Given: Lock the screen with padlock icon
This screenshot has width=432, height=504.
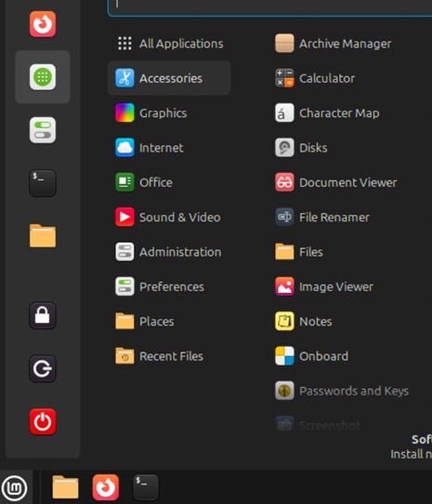Looking at the screenshot, I should (43, 315).
